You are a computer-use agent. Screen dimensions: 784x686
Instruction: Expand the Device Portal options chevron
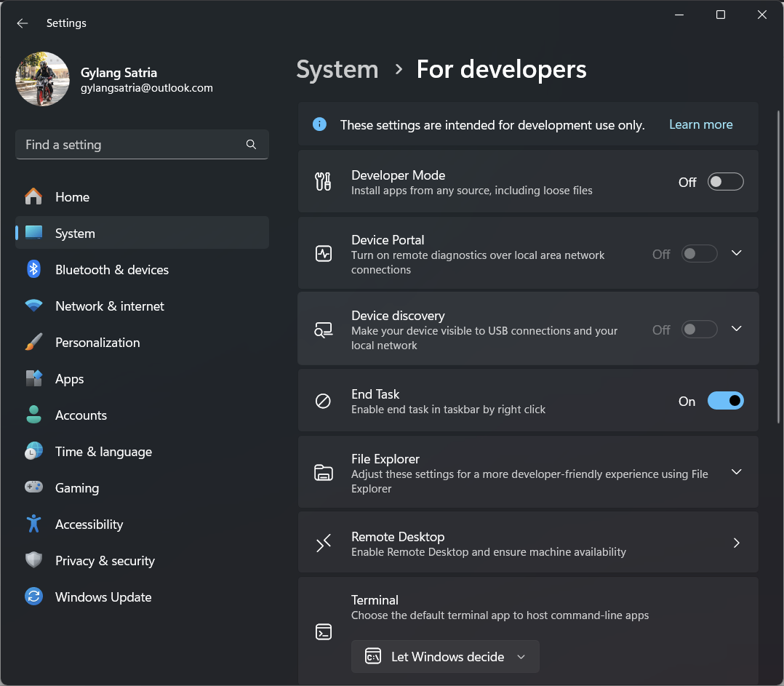point(736,253)
